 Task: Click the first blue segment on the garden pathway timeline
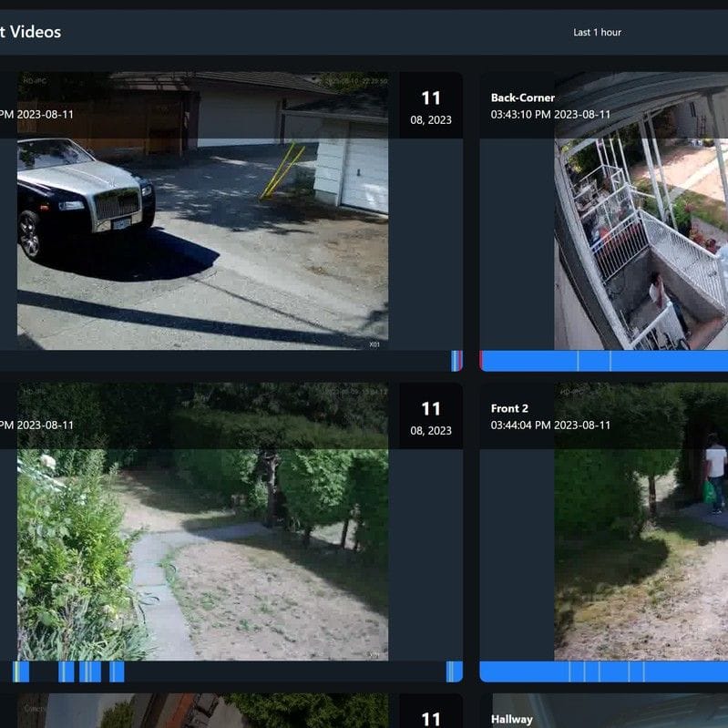pos(21,672)
